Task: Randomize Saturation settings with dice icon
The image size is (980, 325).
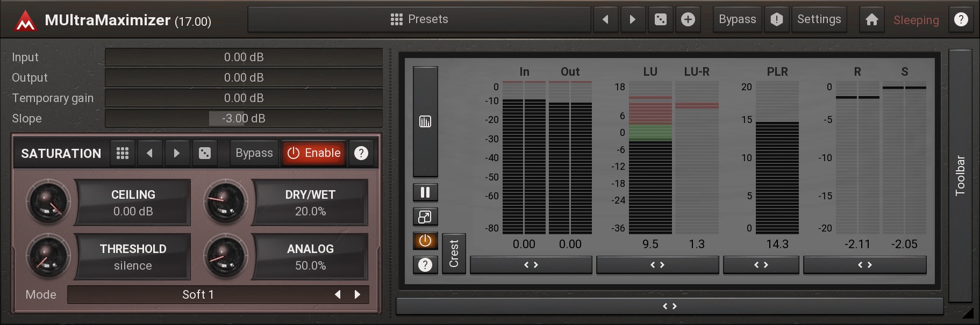Action: tap(205, 153)
